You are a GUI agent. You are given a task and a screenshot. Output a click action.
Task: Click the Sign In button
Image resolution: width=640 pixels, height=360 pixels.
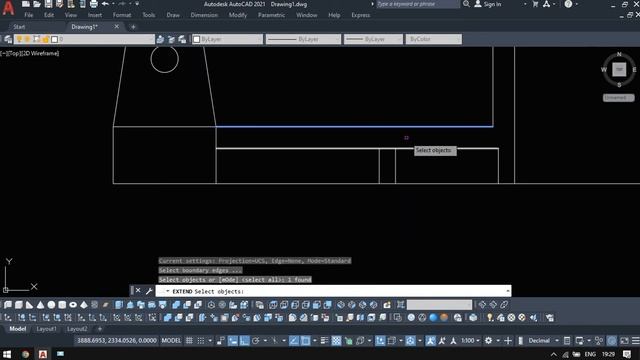(x=488, y=4)
